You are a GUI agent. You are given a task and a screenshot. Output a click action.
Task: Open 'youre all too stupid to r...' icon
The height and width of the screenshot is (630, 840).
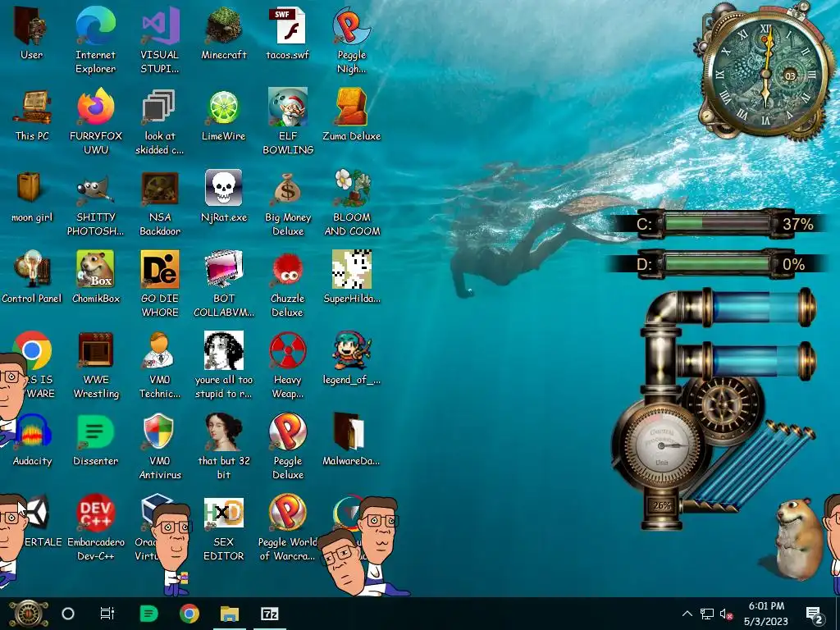pos(224,366)
